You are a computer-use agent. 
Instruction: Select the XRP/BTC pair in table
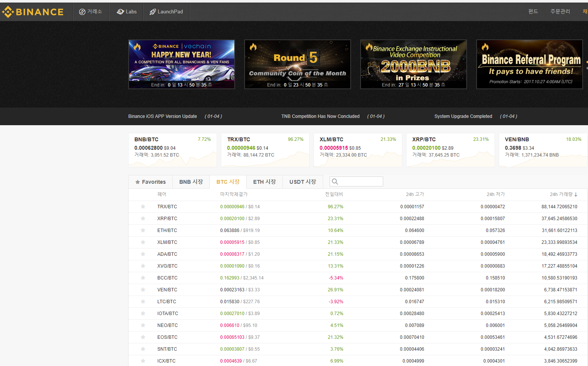167,219
